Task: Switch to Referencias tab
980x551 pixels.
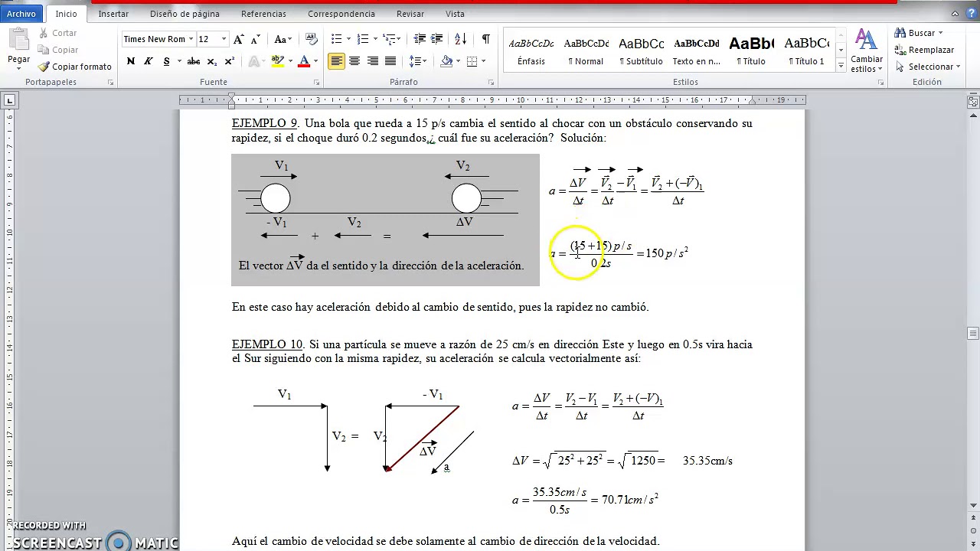Action: [263, 14]
